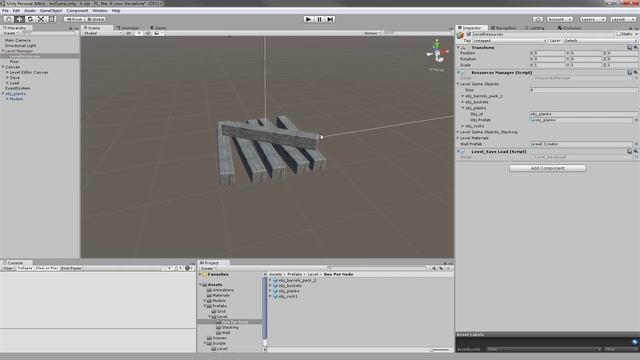Screen dimensions: 640x360
Task: Open Transform component help icon
Action: coord(629,47)
